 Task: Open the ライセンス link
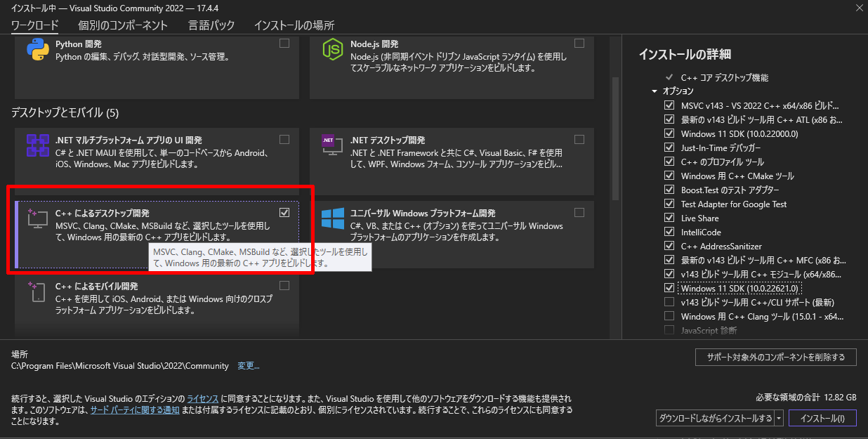pyautogui.click(x=202, y=398)
